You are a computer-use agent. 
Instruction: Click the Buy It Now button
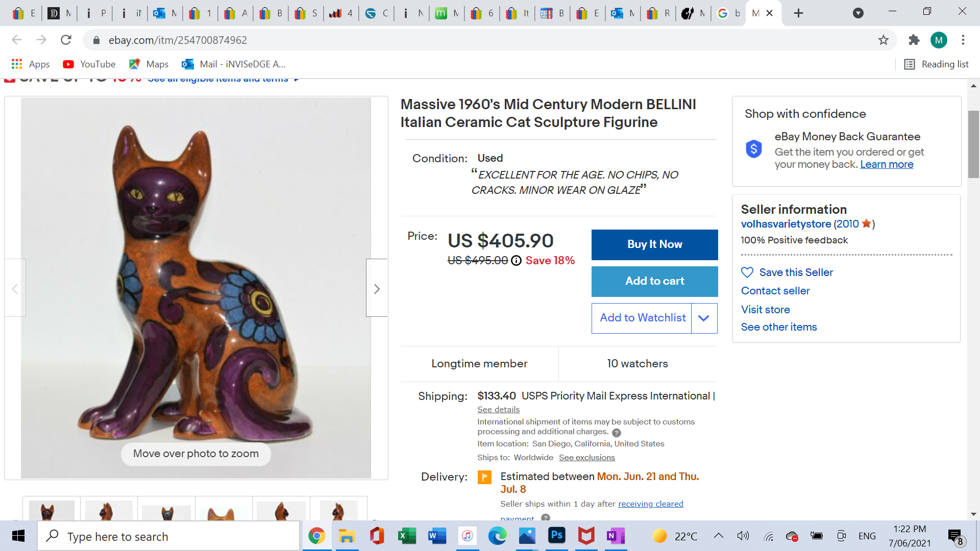[654, 244]
